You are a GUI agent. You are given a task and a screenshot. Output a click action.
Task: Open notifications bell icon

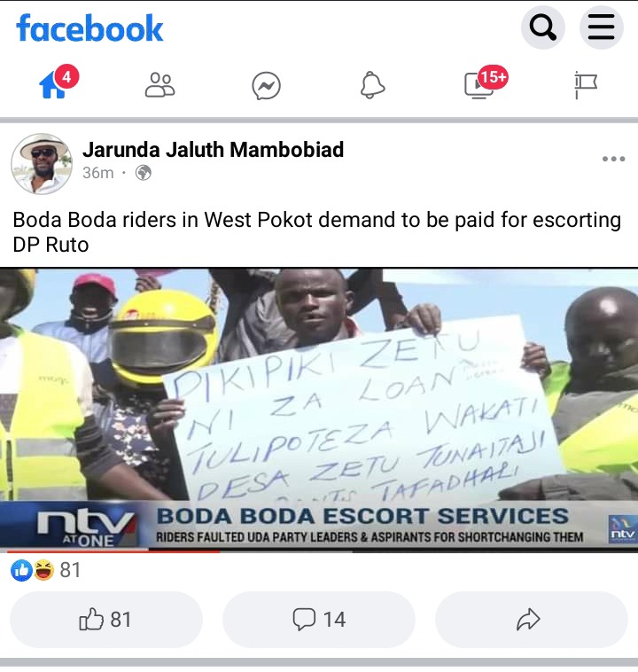coord(372,85)
